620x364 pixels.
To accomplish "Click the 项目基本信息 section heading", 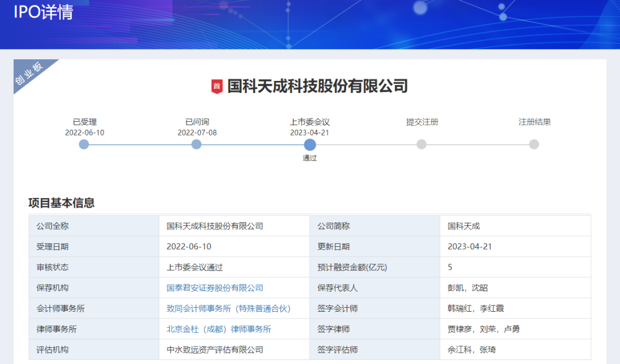I will (x=61, y=203).
